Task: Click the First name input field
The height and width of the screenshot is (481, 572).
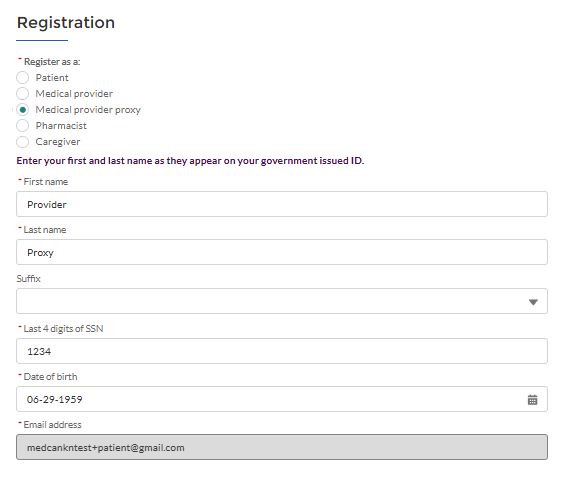Action: click(x=282, y=204)
